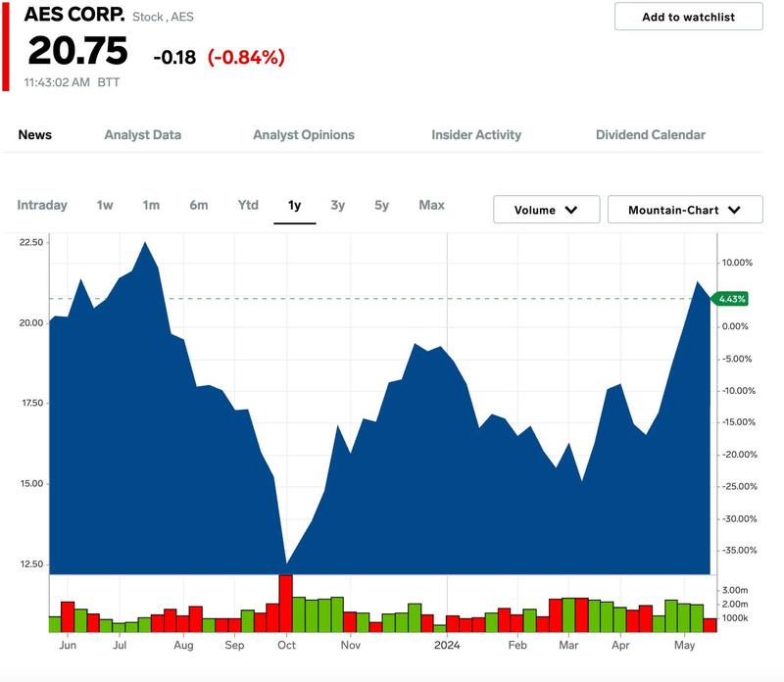Click the tallest red volume bar at Oct
The image size is (784, 682).
(285, 603)
